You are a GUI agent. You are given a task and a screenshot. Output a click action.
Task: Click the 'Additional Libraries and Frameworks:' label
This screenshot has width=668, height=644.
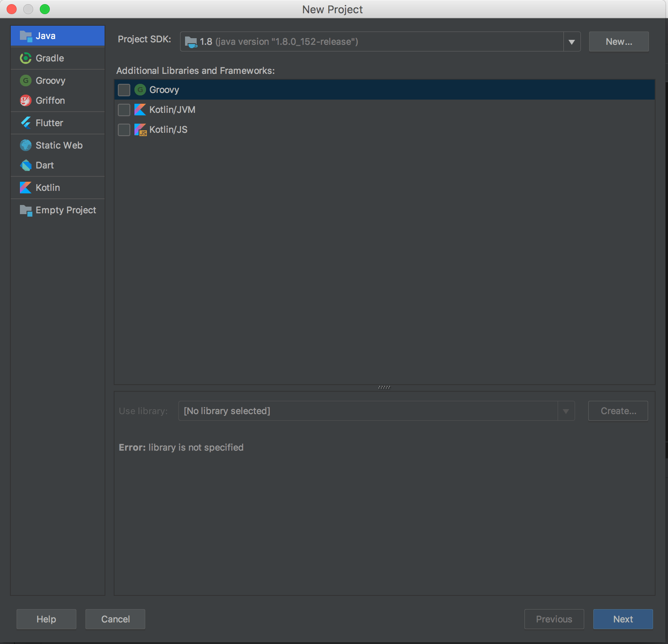[195, 71]
